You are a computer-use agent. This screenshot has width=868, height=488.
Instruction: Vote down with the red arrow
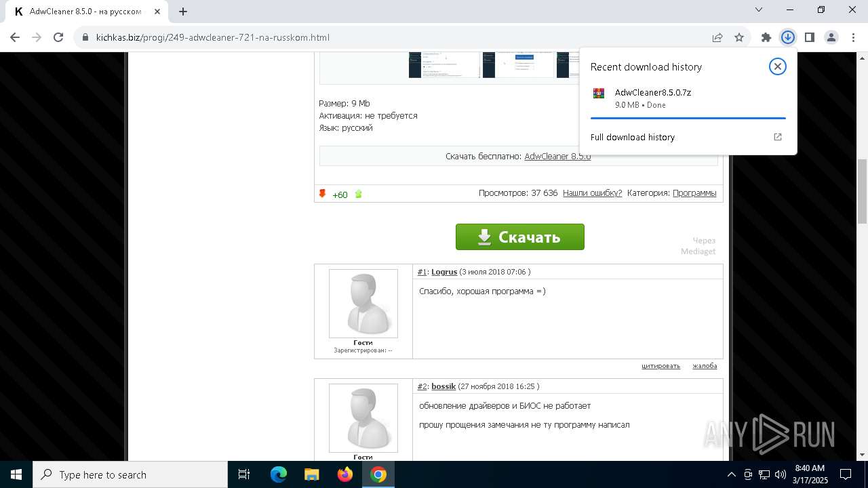(323, 194)
